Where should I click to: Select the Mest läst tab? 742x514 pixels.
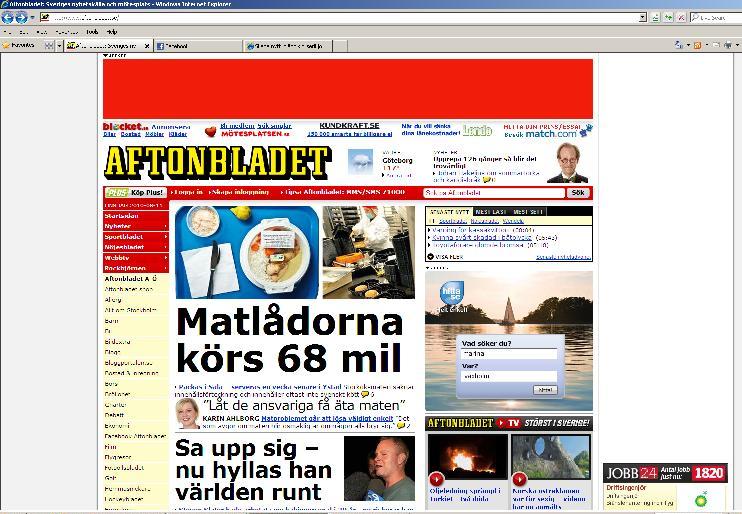point(490,212)
